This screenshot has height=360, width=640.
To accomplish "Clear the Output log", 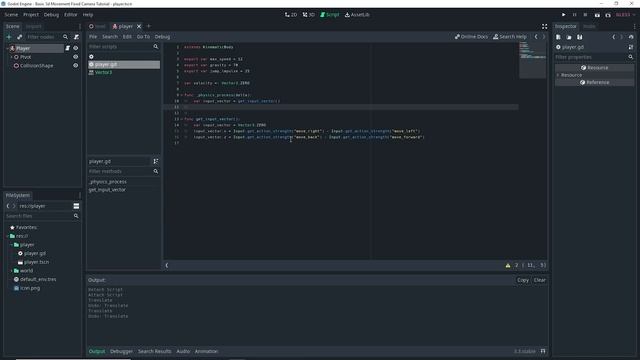I will pos(540,280).
